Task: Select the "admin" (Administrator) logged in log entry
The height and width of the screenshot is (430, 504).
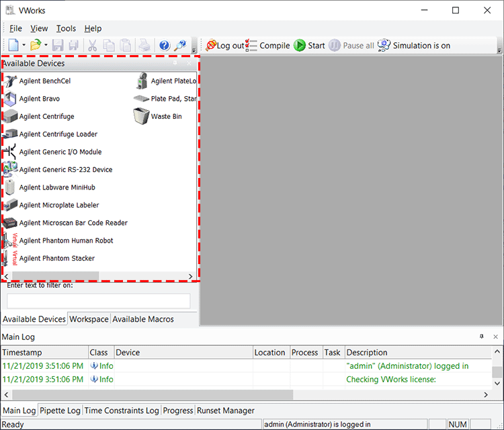Action: pyautogui.click(x=247, y=366)
